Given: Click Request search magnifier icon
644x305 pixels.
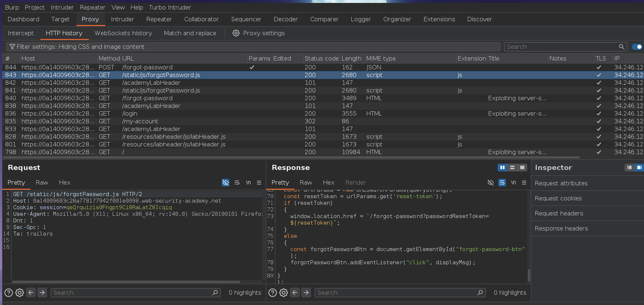Looking at the screenshot, I should pos(215,293).
